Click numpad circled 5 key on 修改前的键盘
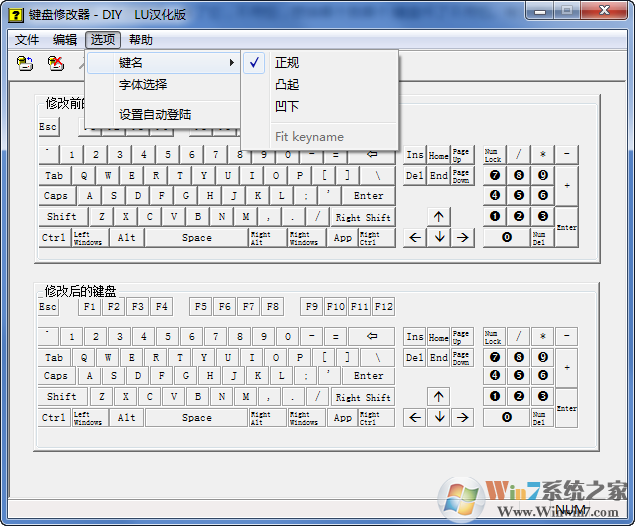This screenshot has height=526, width=635. pyautogui.click(x=519, y=195)
